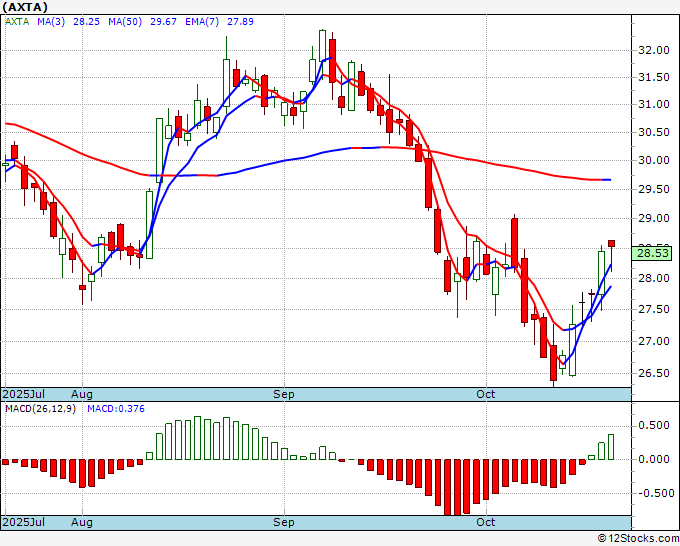Viewport: 680px width, 546px height.
Task: Click Sep on MACD time axis
Action: pyautogui.click(x=284, y=522)
